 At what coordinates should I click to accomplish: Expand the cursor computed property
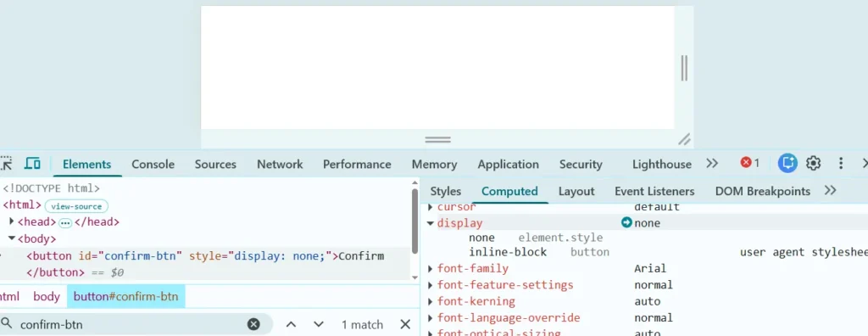pos(431,207)
